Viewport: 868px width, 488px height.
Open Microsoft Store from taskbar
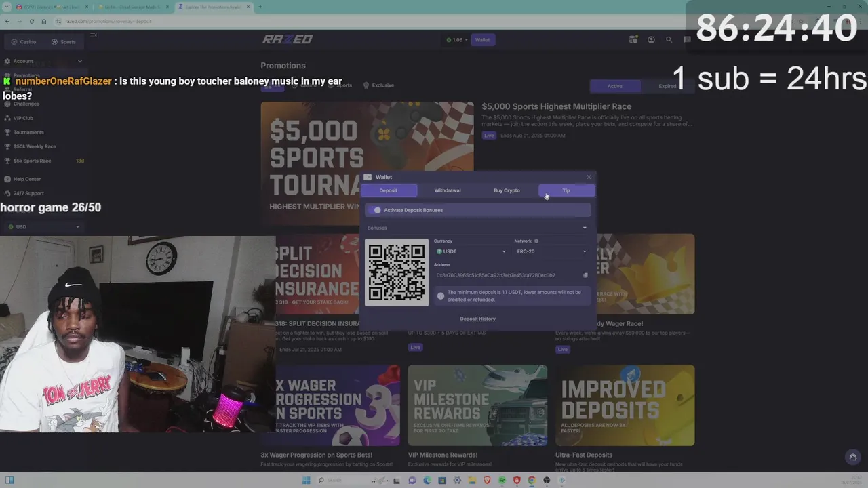442,481
